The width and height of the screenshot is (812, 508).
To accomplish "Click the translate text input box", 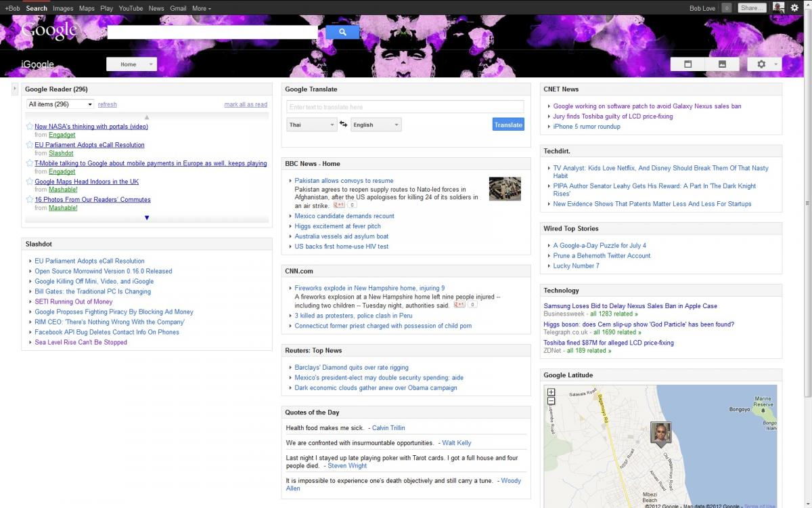I will tap(405, 106).
